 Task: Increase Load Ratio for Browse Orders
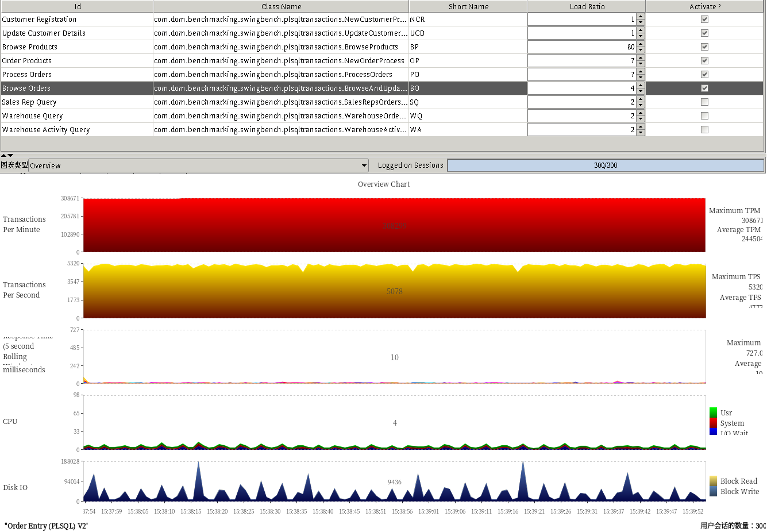point(641,85)
